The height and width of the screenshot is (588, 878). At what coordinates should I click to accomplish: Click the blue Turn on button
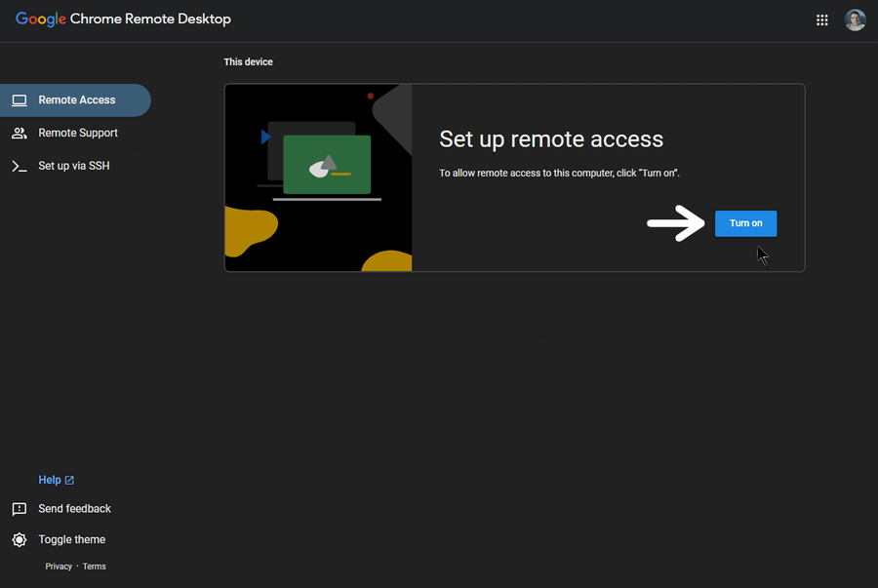coord(745,223)
